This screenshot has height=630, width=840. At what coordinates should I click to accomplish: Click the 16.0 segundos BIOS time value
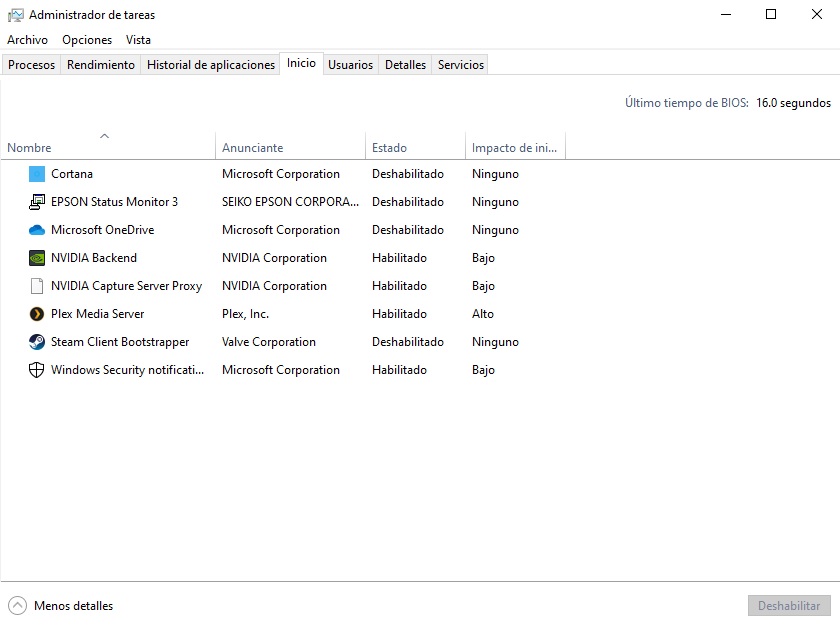click(x=793, y=103)
